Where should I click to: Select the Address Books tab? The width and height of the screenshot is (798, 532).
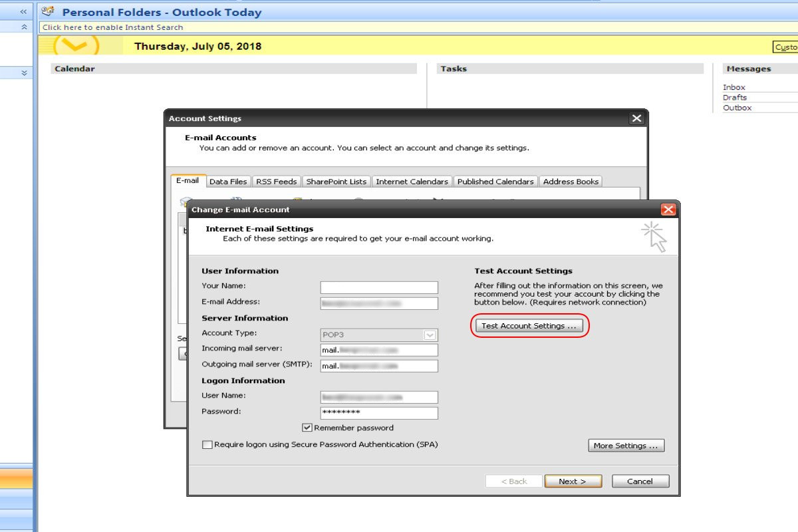pyautogui.click(x=571, y=182)
